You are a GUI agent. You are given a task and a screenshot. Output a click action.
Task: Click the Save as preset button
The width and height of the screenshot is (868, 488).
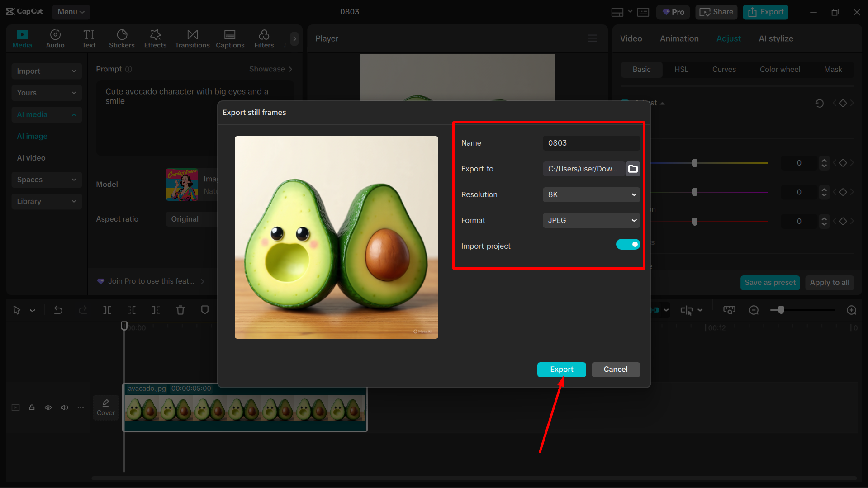click(770, 282)
